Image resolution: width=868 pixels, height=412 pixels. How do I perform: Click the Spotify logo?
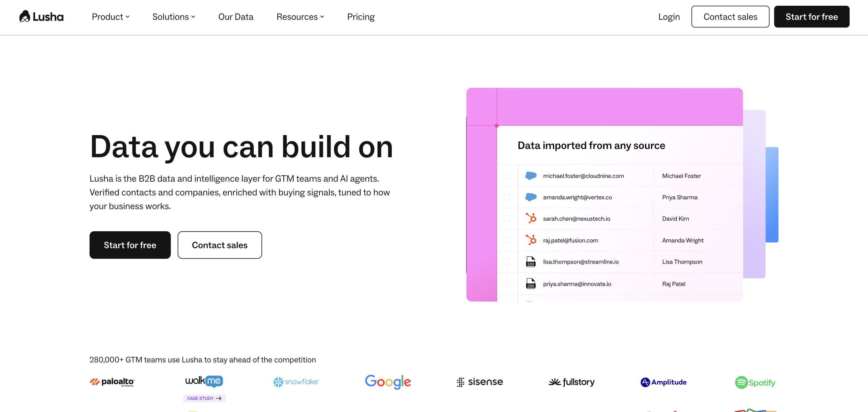coord(755,382)
